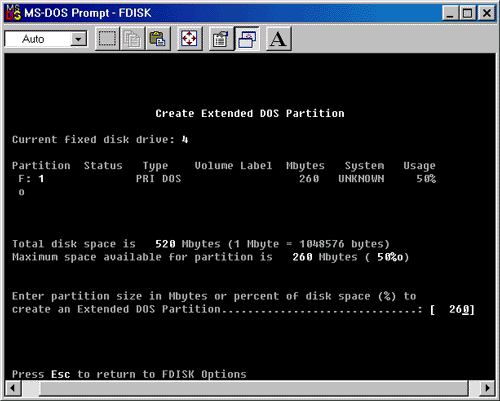Click the MS-DOS system icon in title bar
The width and height of the screenshot is (500, 401).
pyautogui.click(x=13, y=13)
